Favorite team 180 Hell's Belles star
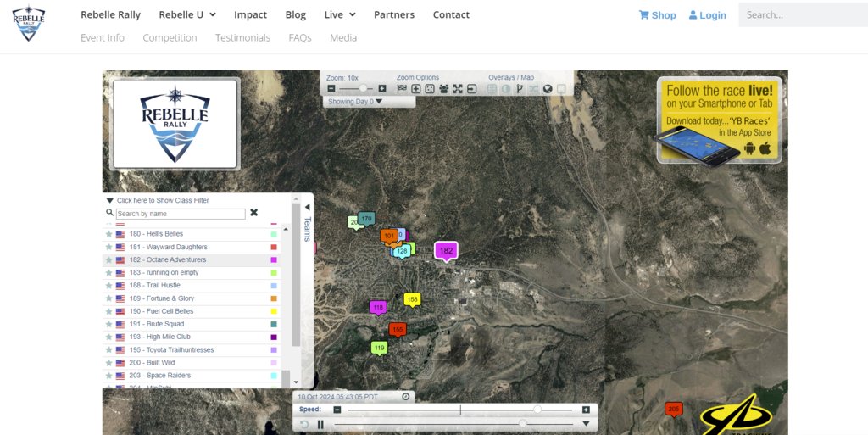 tap(109, 234)
